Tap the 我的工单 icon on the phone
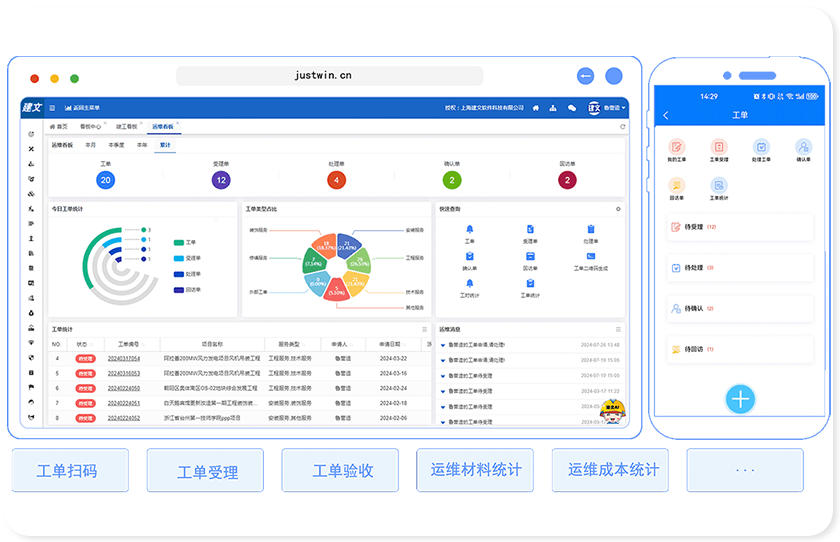Screen dimensions: 840x542 coord(677,147)
